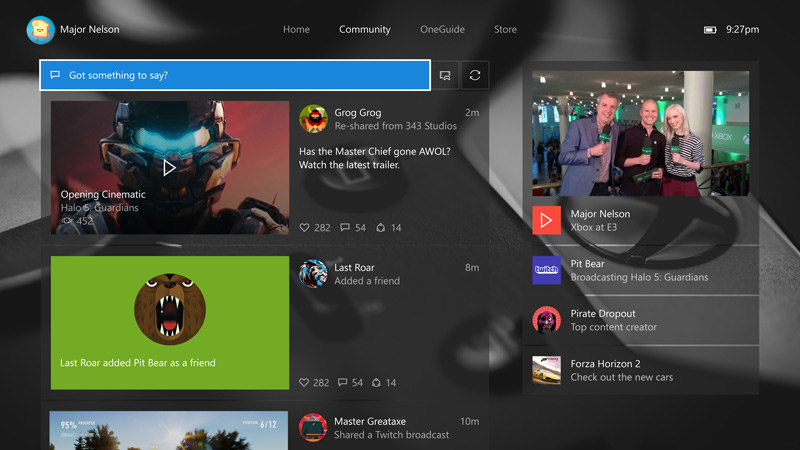The width and height of the screenshot is (800, 450).
Task: Select the Community tab
Action: tap(365, 30)
